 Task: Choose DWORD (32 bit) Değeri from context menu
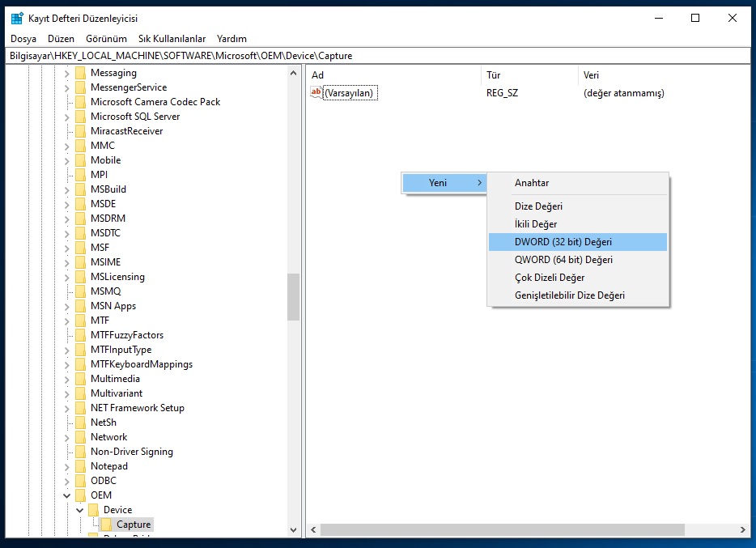click(563, 242)
